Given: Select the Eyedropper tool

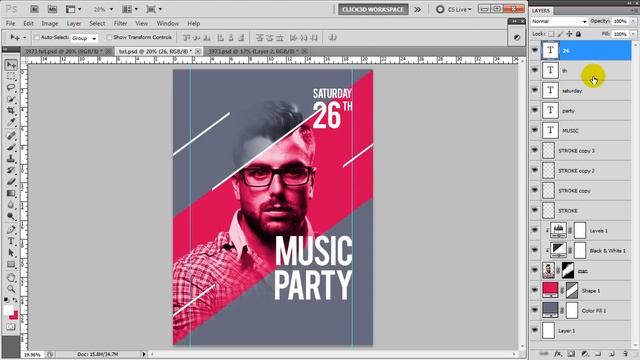Looking at the screenshot, I should [11, 122].
